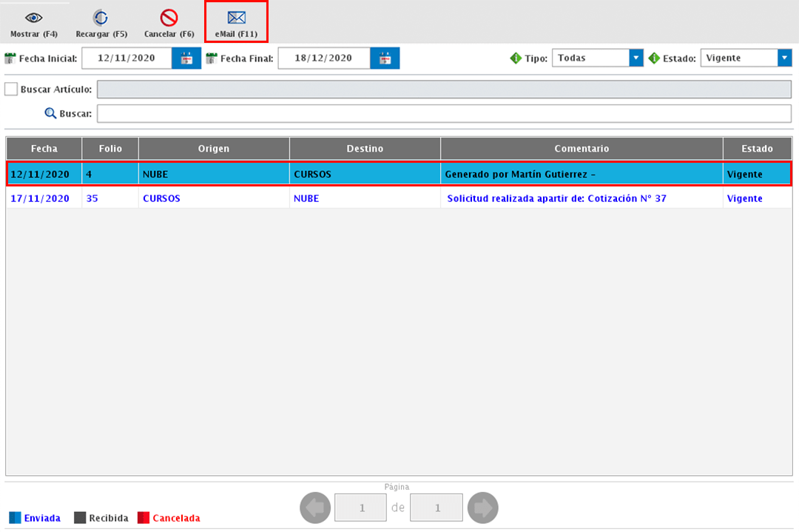Click the magnifying glass Buscar icon
The image size is (799, 532).
pyautogui.click(x=50, y=114)
